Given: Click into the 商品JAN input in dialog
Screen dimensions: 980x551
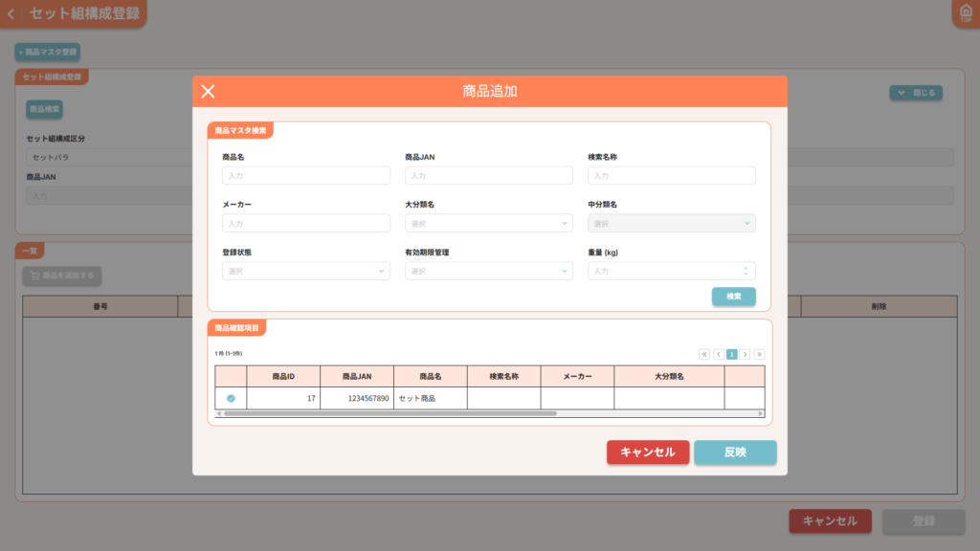Looking at the screenshot, I should (x=489, y=176).
